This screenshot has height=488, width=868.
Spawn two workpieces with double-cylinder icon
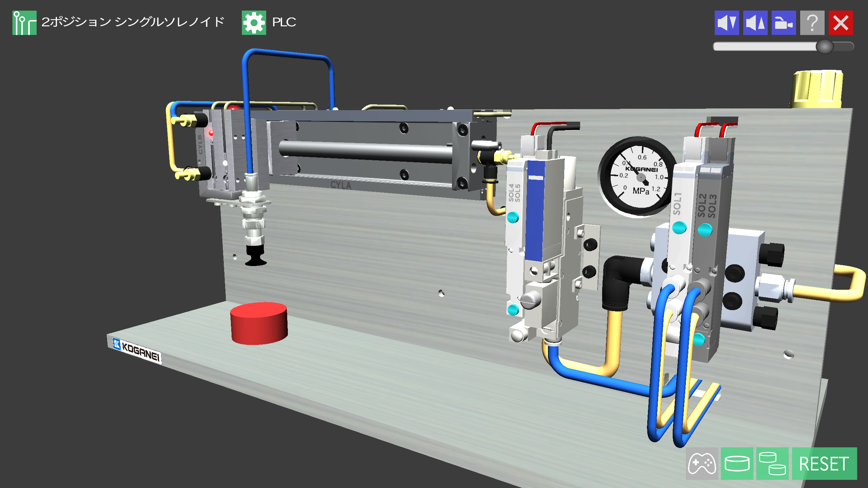(772, 463)
